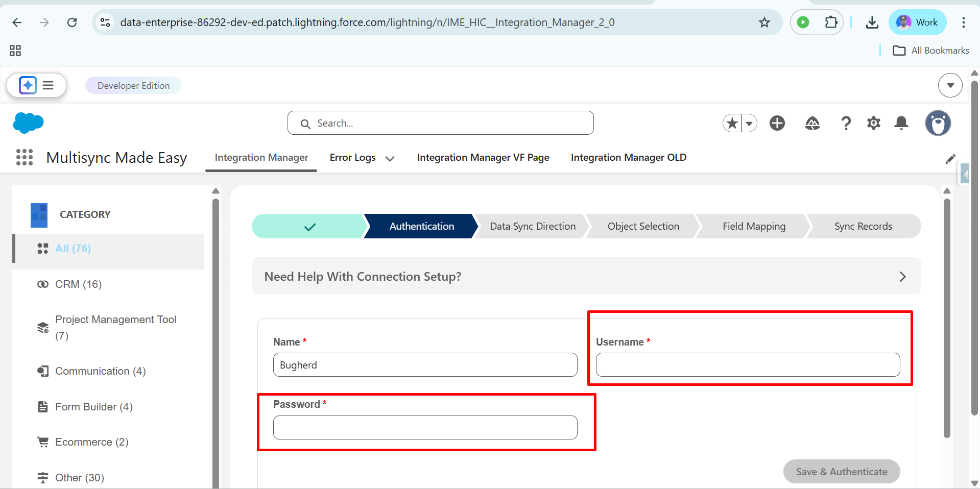Click the Name input field
980x489 pixels.
point(425,365)
